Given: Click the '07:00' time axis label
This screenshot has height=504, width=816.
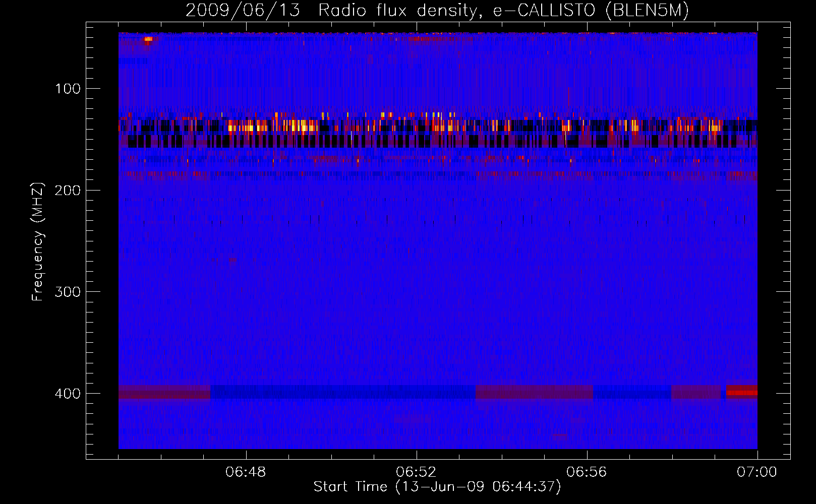Looking at the screenshot, I should tap(757, 472).
